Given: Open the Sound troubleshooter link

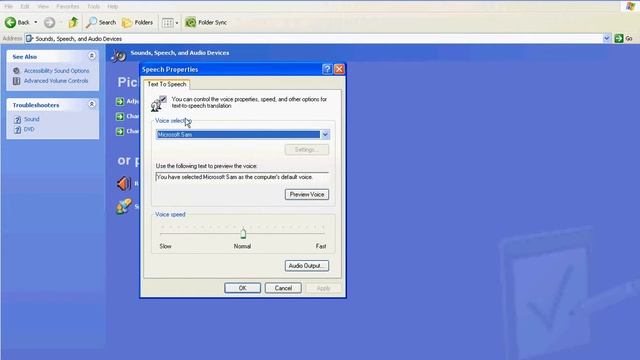Looking at the screenshot, I should 31,119.
